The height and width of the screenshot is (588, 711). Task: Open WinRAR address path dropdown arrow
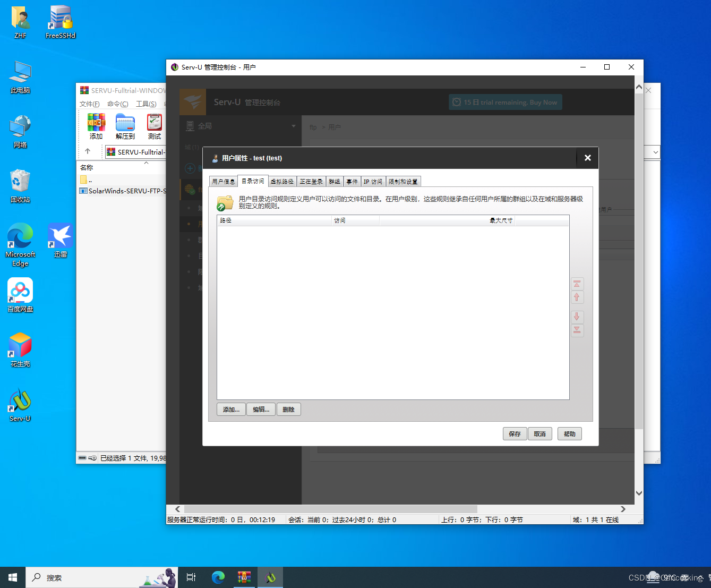(656, 152)
